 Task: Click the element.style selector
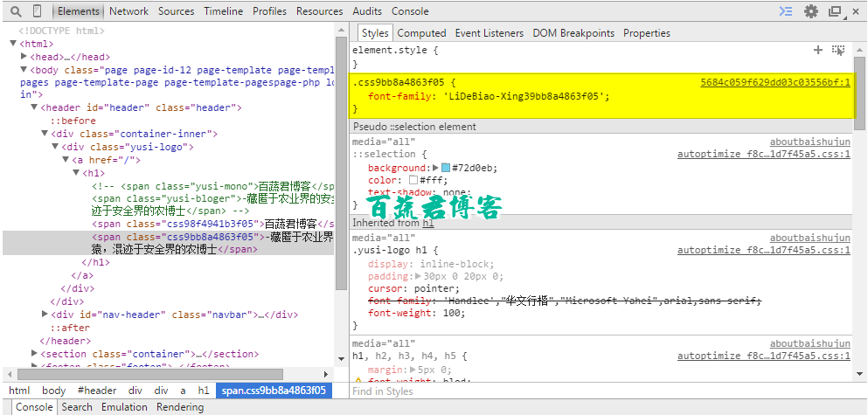click(392, 51)
